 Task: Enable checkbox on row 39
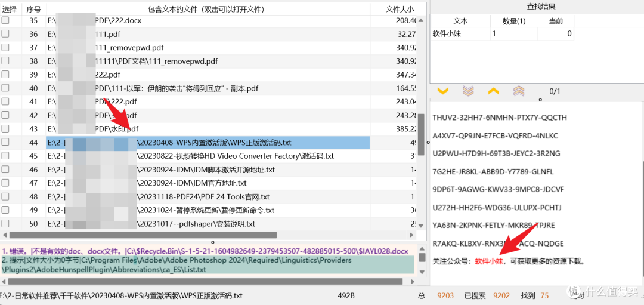[x=5, y=75]
